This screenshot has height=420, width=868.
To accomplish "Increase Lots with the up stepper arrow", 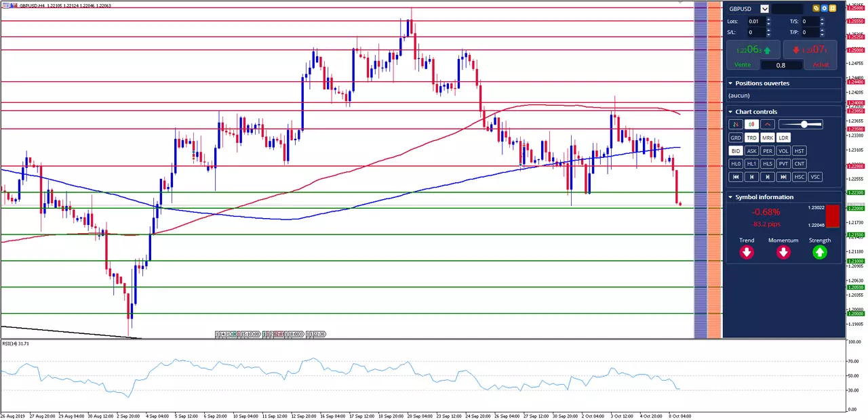I will (768, 19).
